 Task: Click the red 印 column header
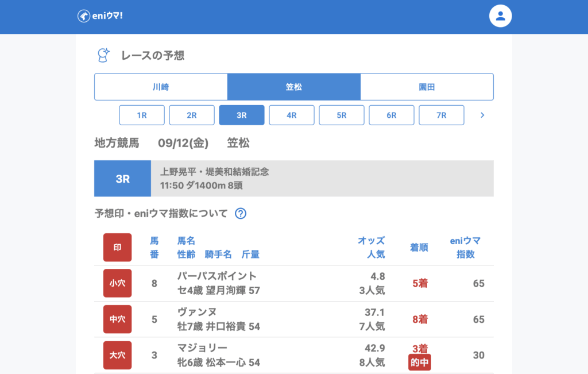pyautogui.click(x=118, y=248)
